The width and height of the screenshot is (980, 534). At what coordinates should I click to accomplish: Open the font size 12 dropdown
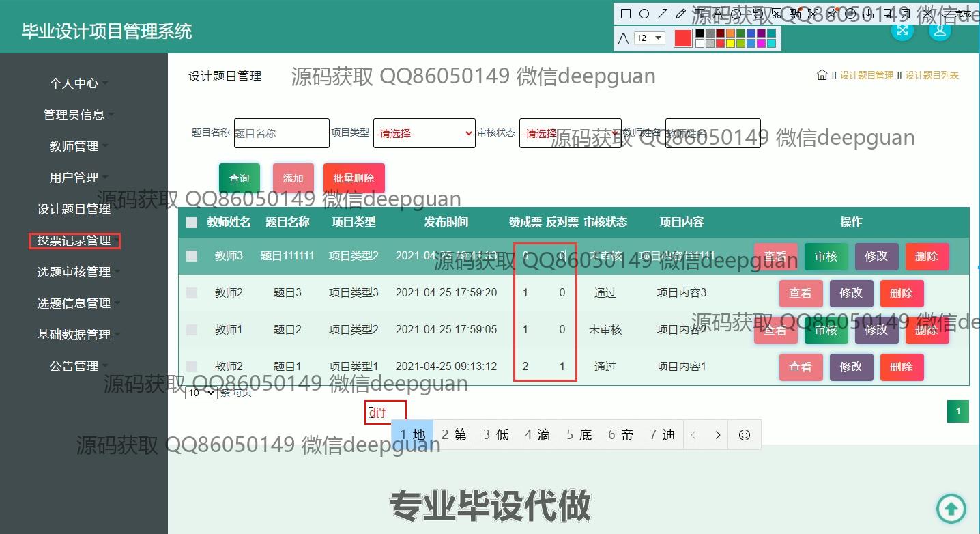[x=649, y=38]
